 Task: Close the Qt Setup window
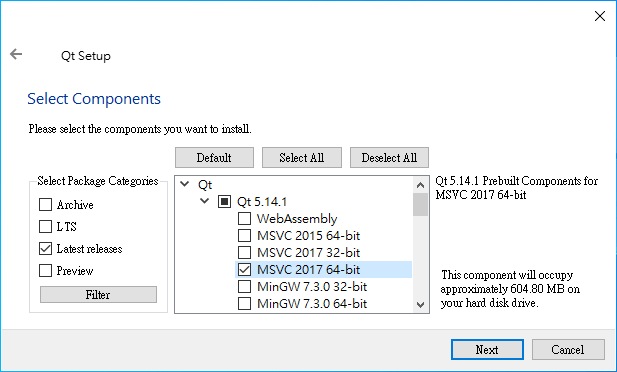[600, 16]
